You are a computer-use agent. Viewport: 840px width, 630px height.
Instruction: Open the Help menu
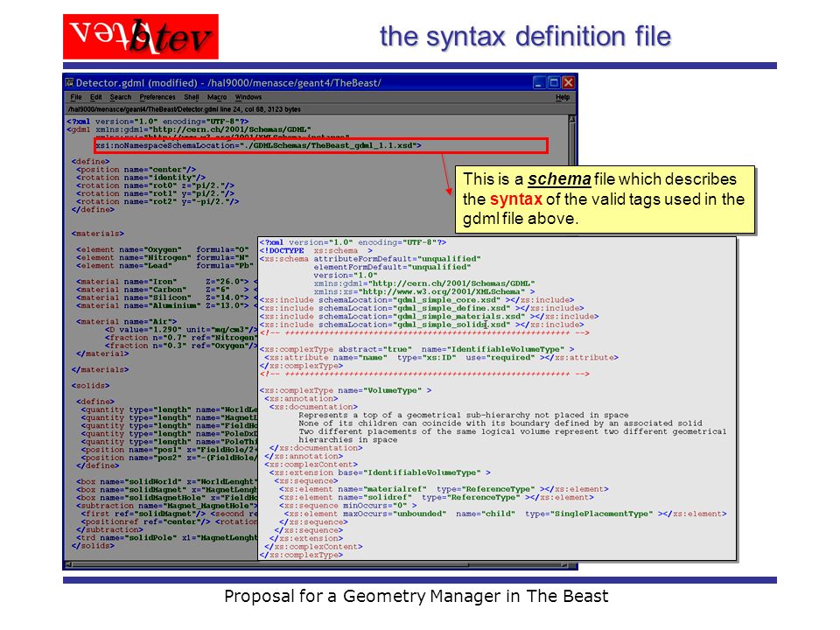coord(563,97)
